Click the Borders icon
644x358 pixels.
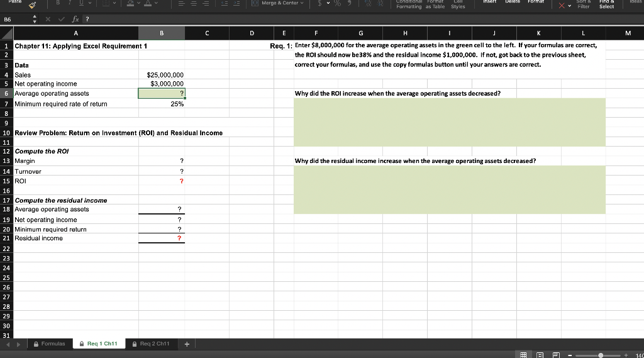(106, 3)
